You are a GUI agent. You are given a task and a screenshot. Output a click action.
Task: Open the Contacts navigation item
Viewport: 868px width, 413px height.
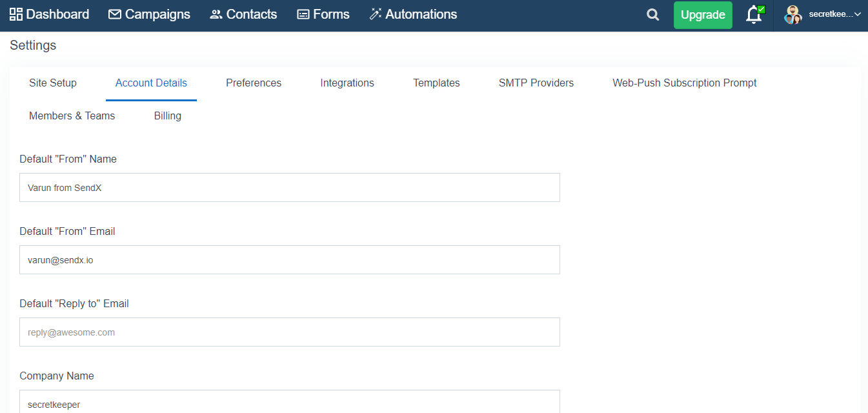point(243,14)
